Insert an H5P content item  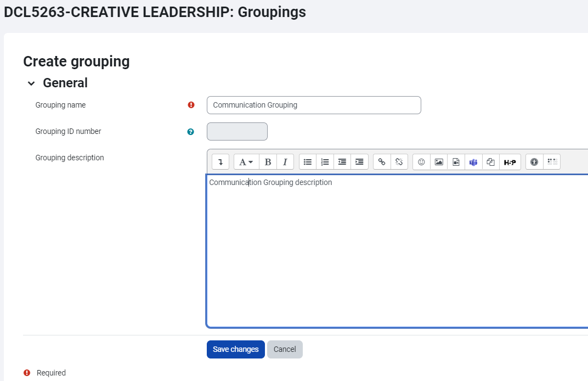click(x=510, y=161)
